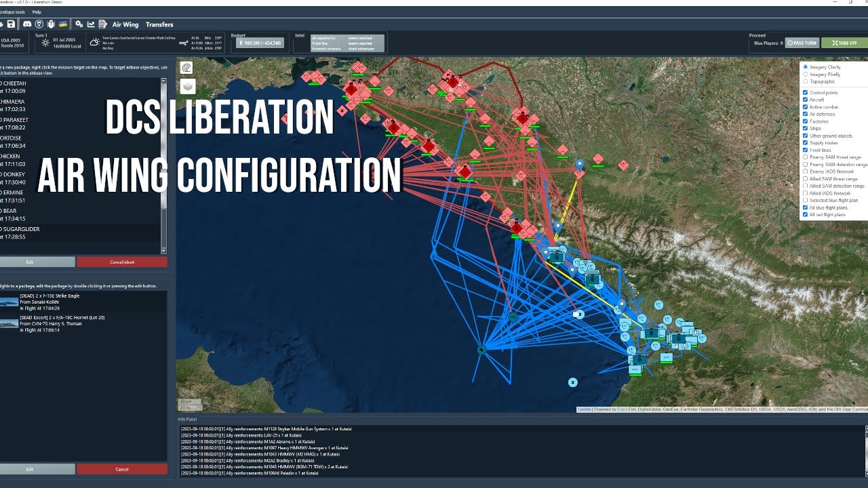Enable Allied SAM threat range
Viewport: 868px width, 488px height.
coord(805,179)
